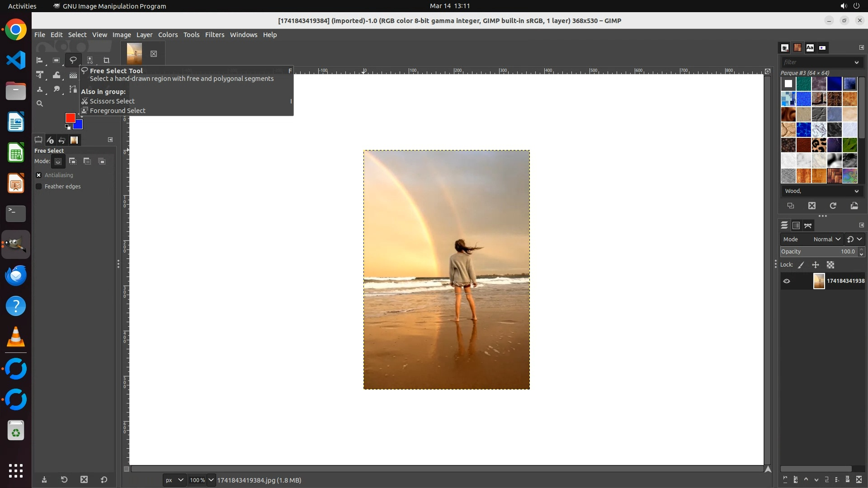The image size is (868, 488).
Task: Select the Rectangle Select tool
Action: (x=56, y=60)
